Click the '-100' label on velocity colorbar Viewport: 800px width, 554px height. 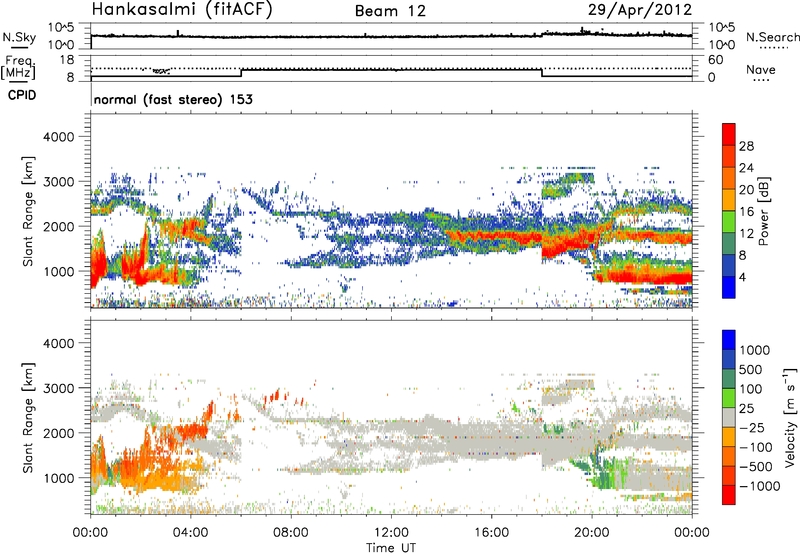755,447
